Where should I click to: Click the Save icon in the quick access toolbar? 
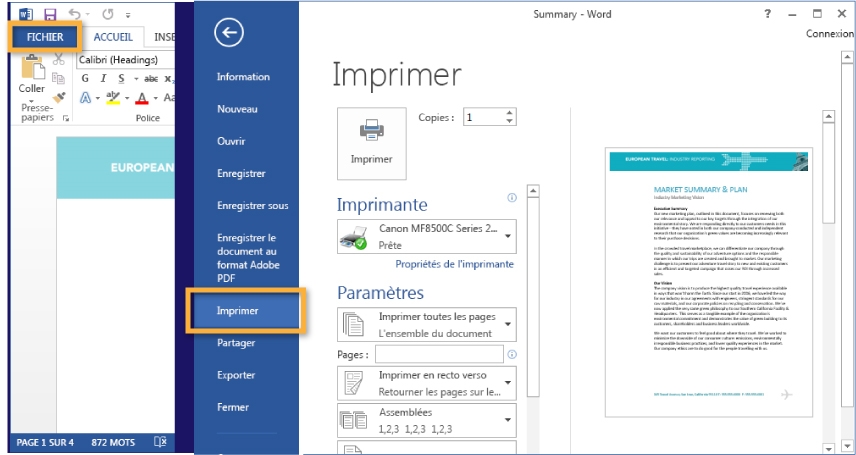tap(50, 14)
